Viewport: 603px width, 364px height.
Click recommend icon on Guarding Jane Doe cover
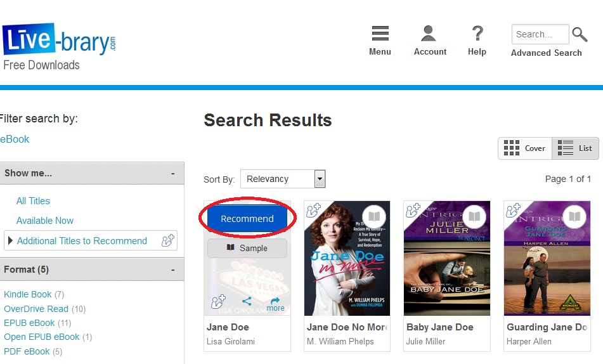coord(512,210)
